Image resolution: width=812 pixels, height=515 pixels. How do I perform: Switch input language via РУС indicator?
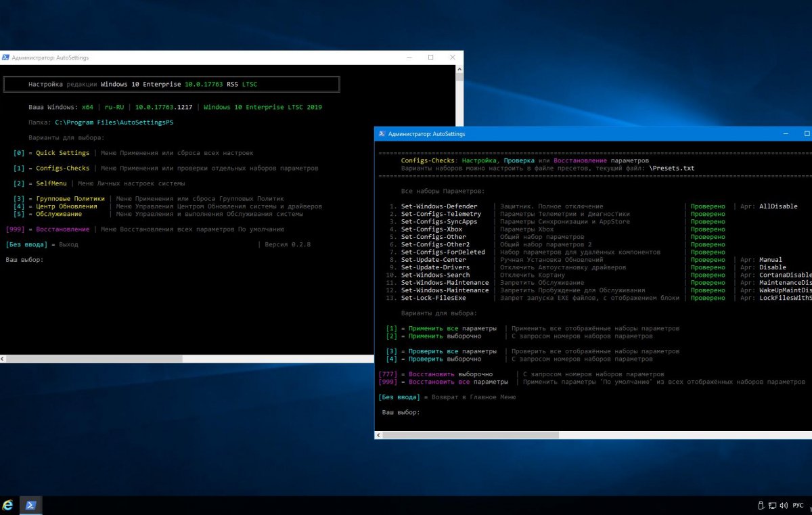798,506
